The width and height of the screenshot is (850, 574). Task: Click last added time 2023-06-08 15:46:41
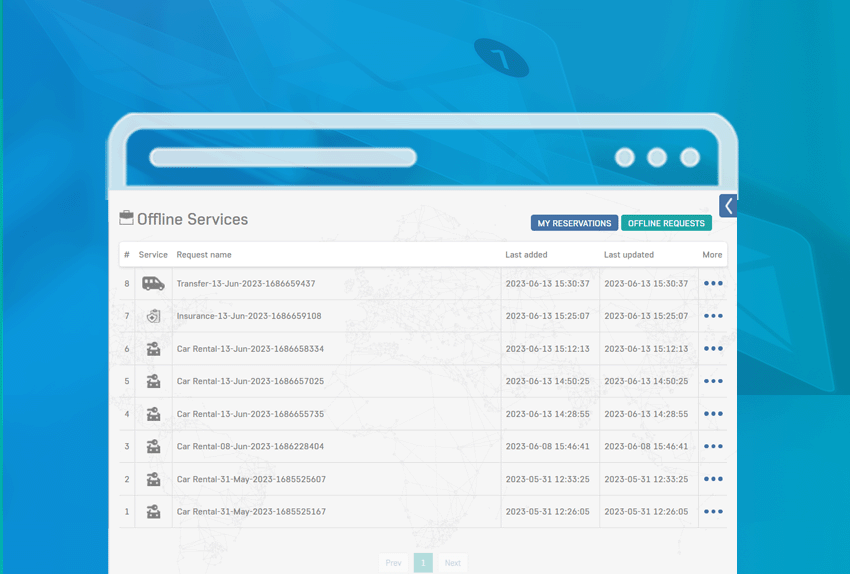548,446
